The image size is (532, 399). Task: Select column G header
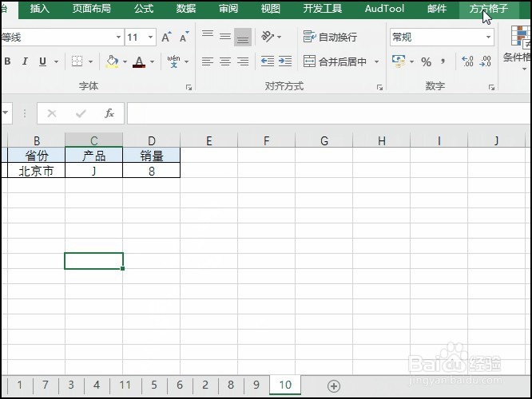324,140
